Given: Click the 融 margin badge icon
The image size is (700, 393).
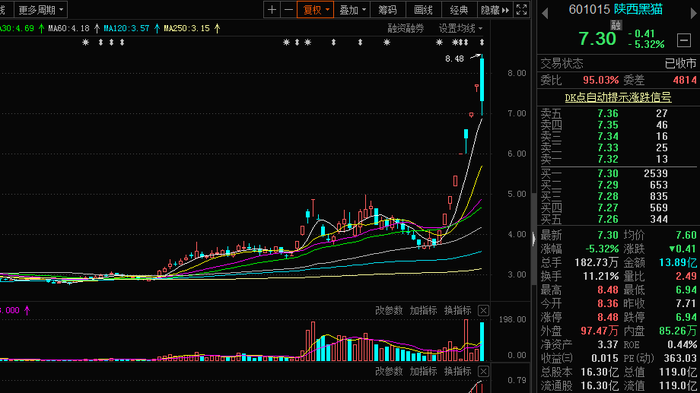Looking at the screenshot, I should pos(616,25).
